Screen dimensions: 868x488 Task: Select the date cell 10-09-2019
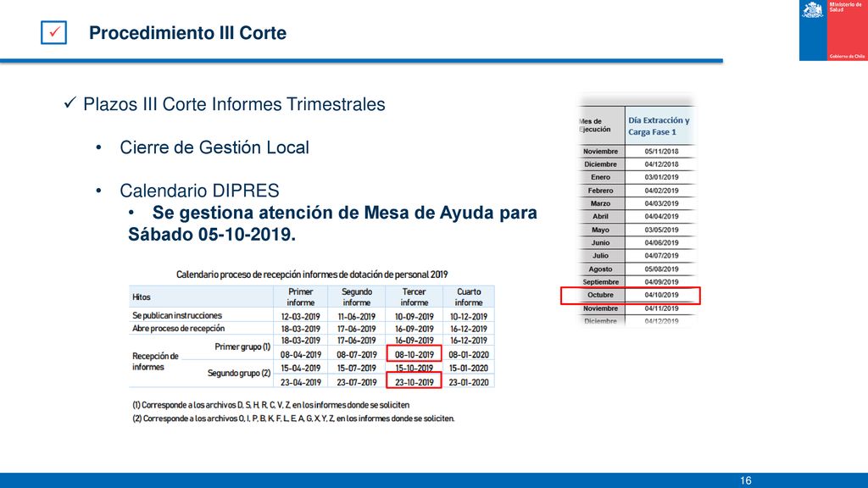(414, 317)
